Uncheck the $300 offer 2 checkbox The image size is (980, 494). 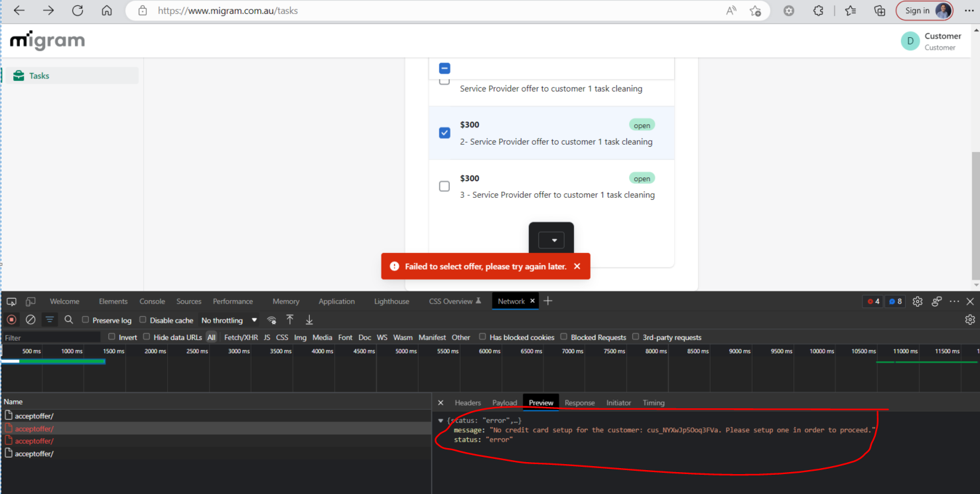click(x=444, y=132)
